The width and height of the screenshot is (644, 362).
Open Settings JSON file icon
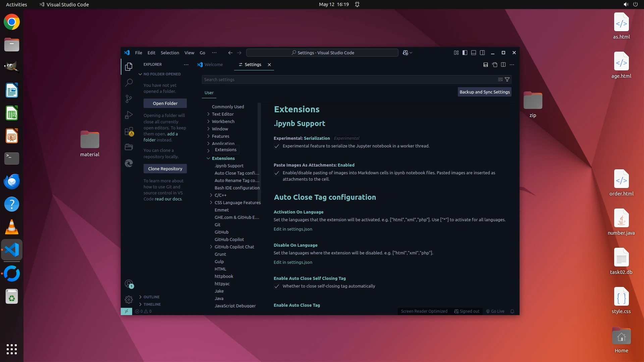(x=494, y=65)
